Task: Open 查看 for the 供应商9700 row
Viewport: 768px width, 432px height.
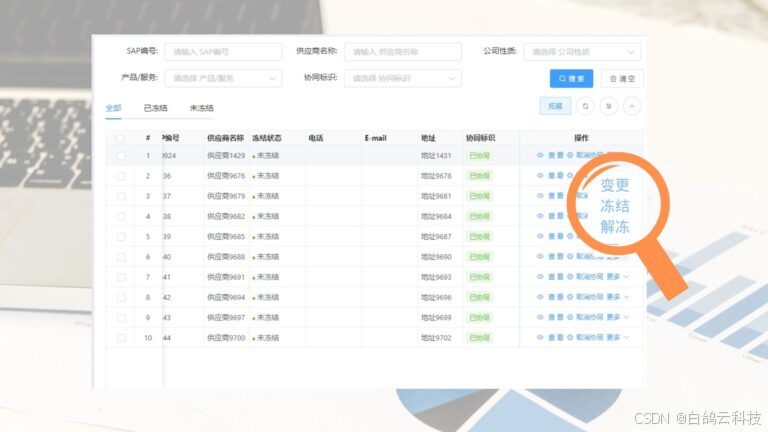Action: coord(555,337)
